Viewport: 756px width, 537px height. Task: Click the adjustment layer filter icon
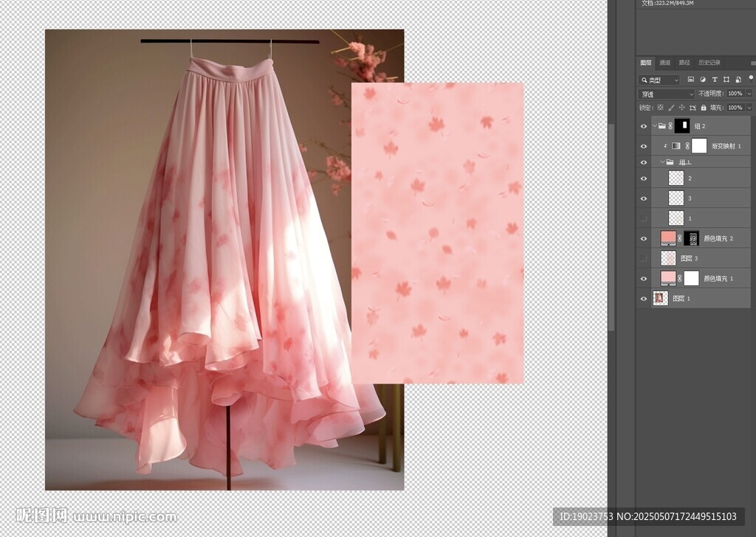(x=703, y=79)
